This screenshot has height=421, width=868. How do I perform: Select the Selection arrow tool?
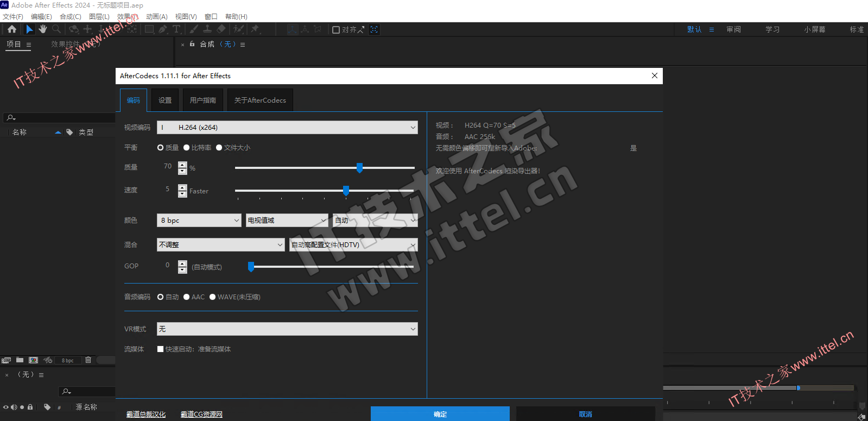[x=29, y=29]
